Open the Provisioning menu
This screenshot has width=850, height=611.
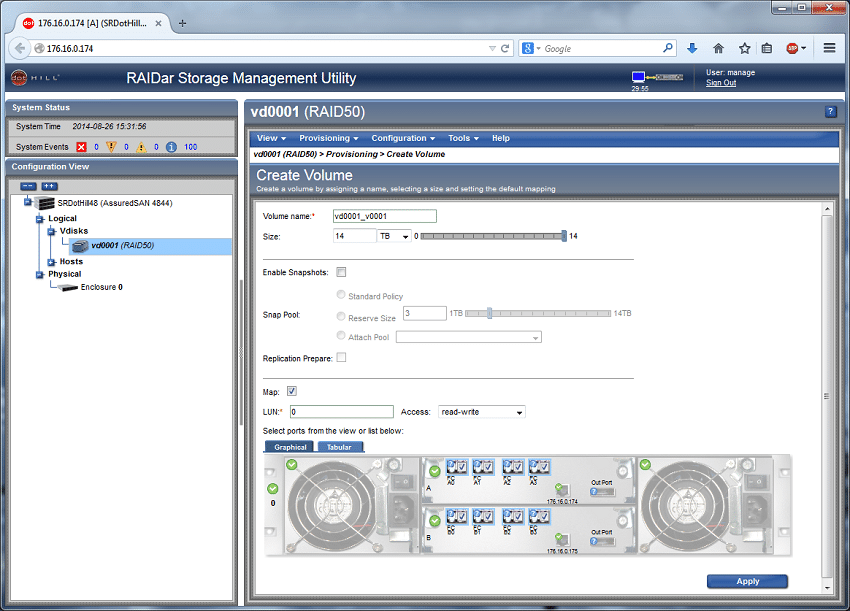(x=329, y=138)
